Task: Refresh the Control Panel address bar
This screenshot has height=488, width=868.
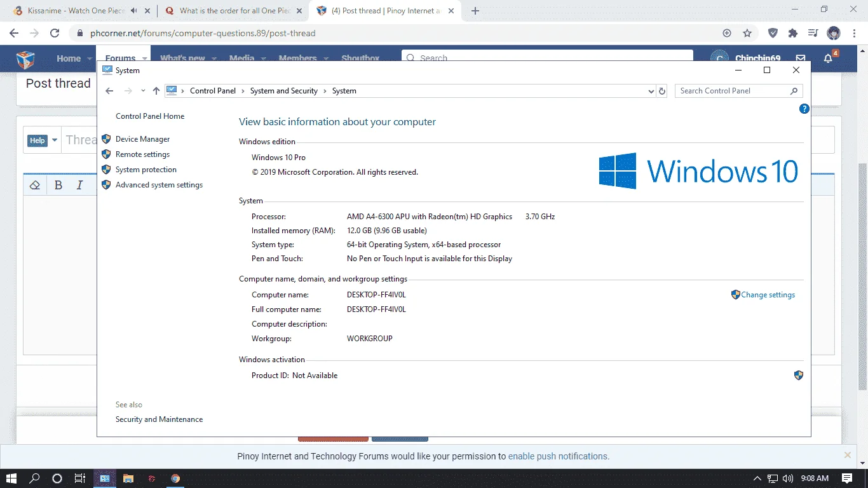Action: click(662, 91)
